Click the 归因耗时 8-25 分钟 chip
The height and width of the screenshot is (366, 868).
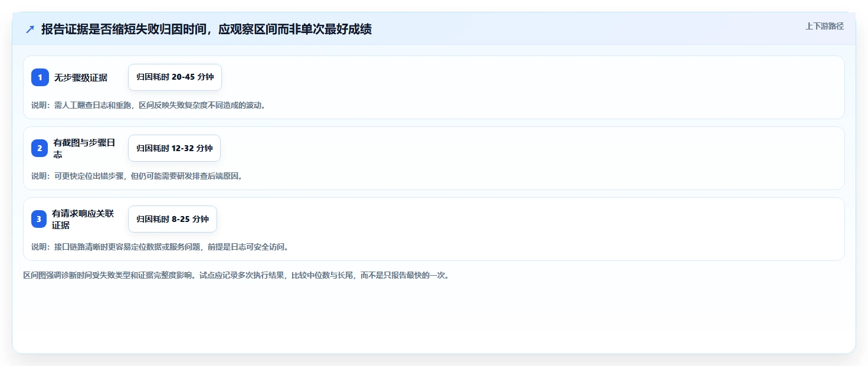pyautogui.click(x=172, y=219)
